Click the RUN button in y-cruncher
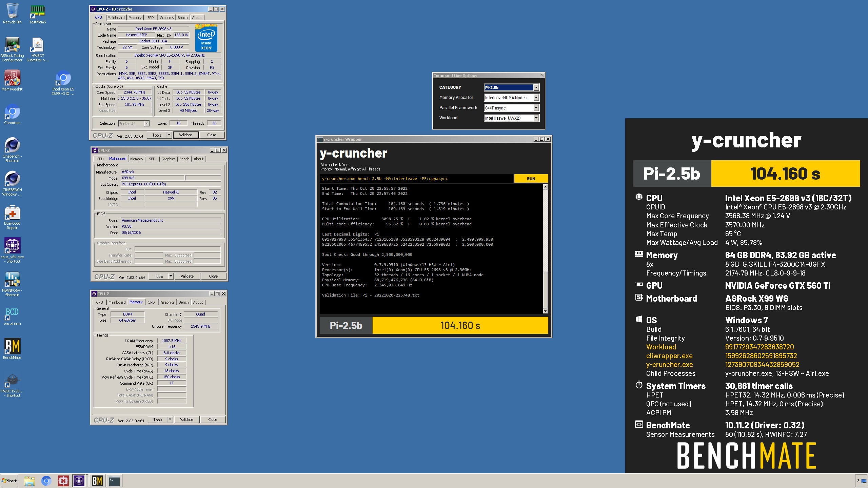The image size is (868, 488). coord(531,179)
